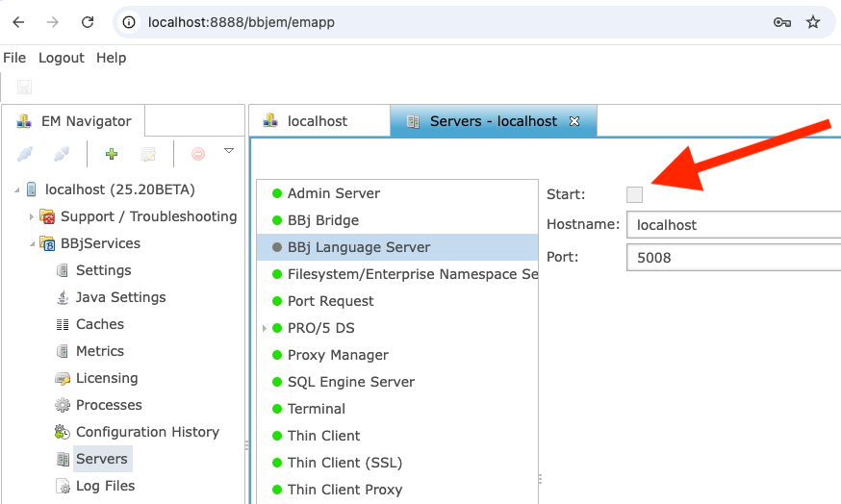
Task: Click the browser address bar URL
Action: [242, 22]
